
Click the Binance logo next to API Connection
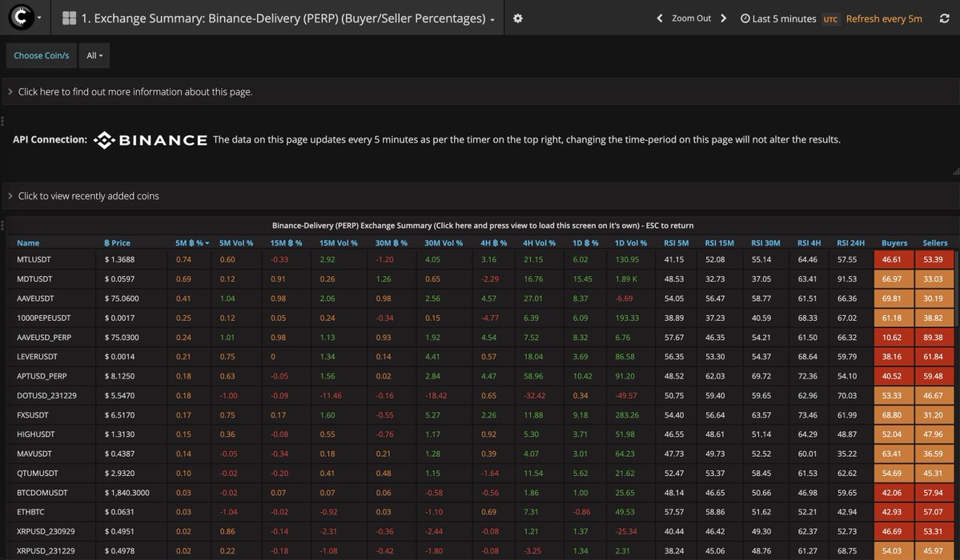click(x=151, y=139)
